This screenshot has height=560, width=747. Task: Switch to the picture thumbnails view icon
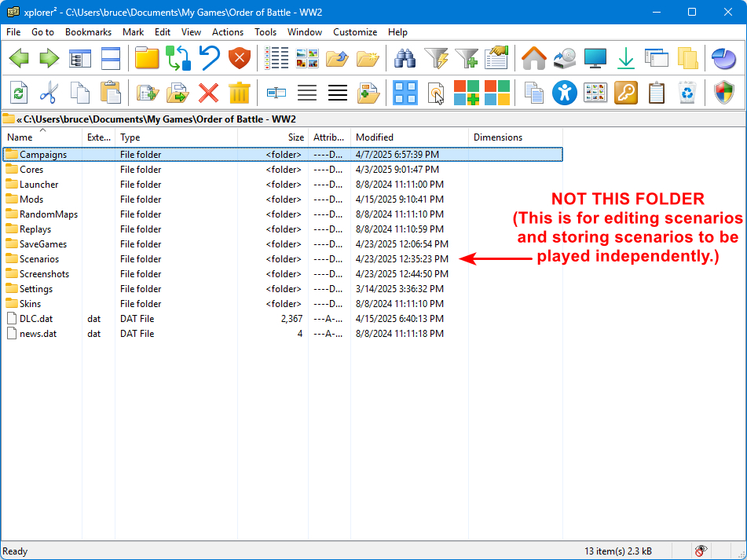point(307,59)
